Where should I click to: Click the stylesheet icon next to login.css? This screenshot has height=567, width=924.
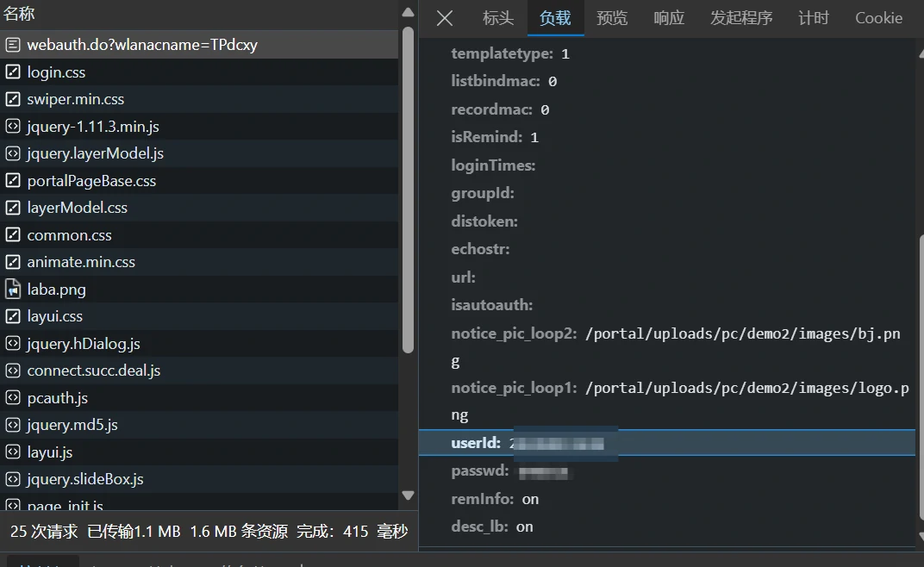pyautogui.click(x=13, y=72)
